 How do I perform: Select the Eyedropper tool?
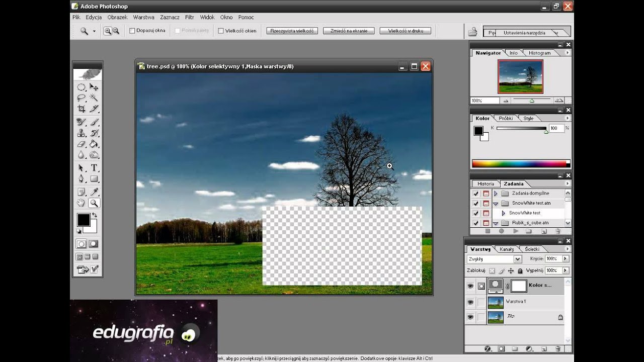(x=94, y=192)
